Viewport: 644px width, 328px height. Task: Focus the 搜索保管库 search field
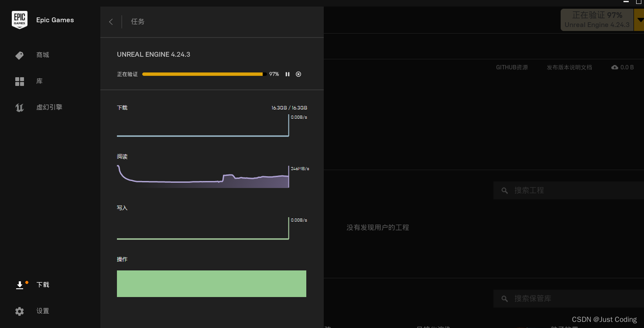[x=569, y=299]
